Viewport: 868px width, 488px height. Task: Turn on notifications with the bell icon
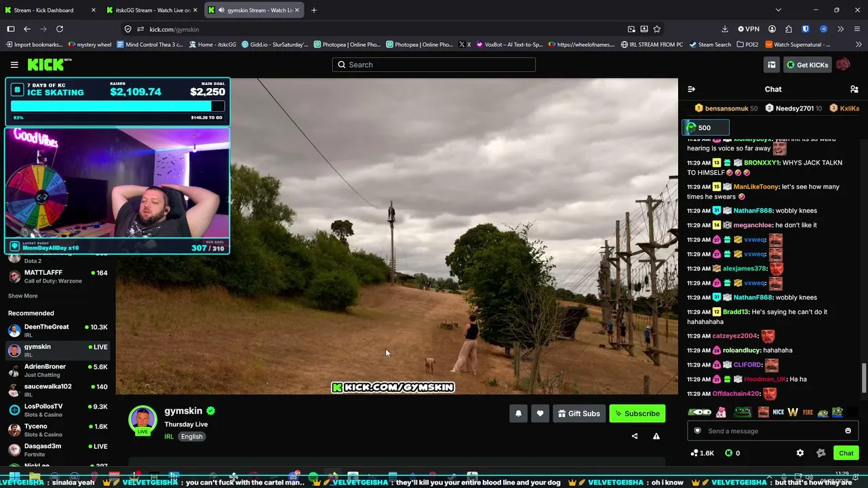pyautogui.click(x=518, y=413)
